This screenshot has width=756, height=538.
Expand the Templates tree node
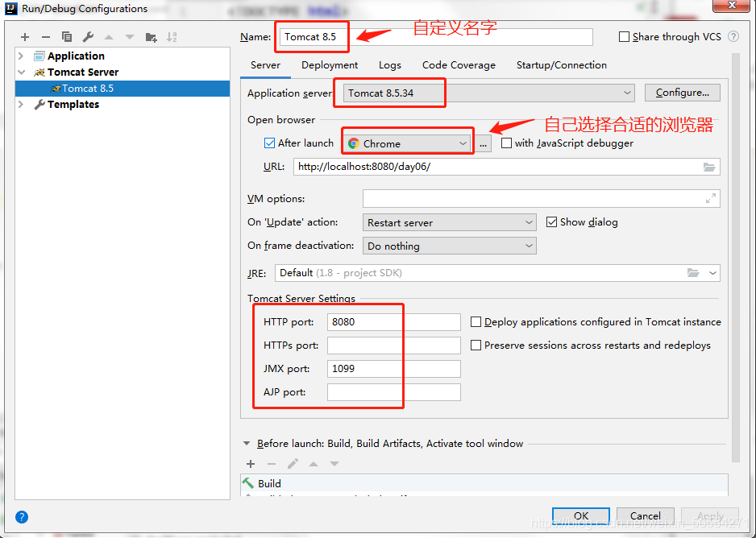[21, 104]
